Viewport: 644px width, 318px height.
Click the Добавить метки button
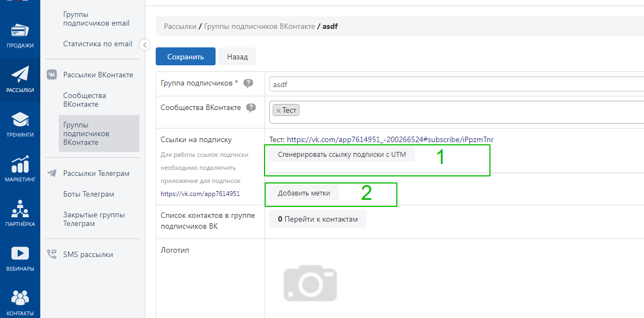304,193
